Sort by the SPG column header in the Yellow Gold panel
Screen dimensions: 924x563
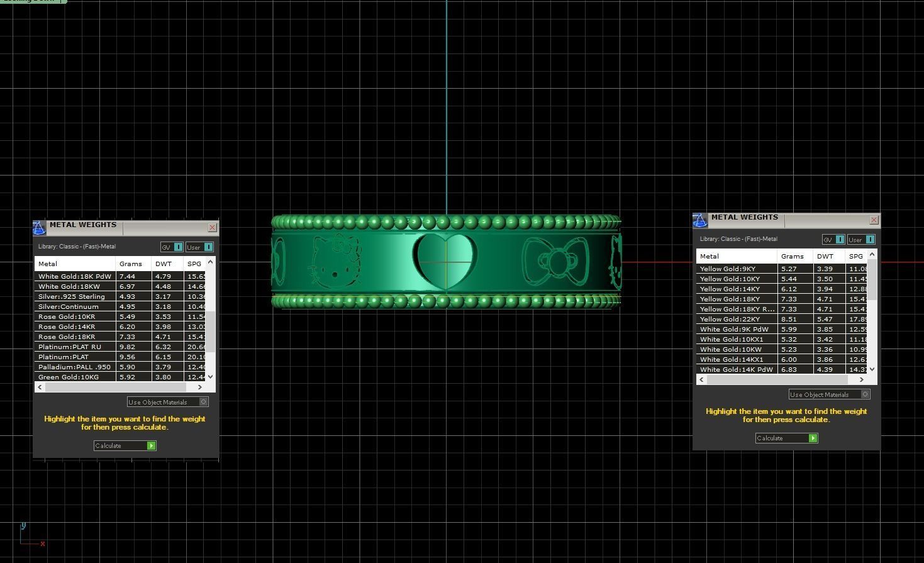click(x=856, y=257)
